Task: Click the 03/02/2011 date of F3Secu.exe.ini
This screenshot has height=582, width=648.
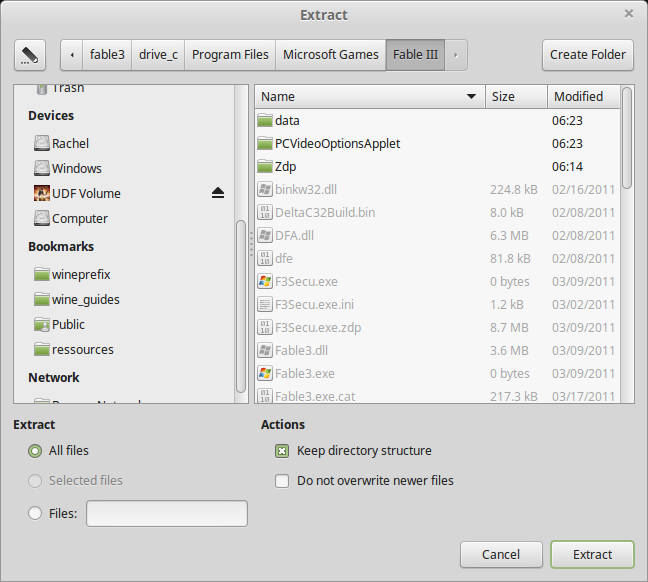Action: [x=583, y=305]
